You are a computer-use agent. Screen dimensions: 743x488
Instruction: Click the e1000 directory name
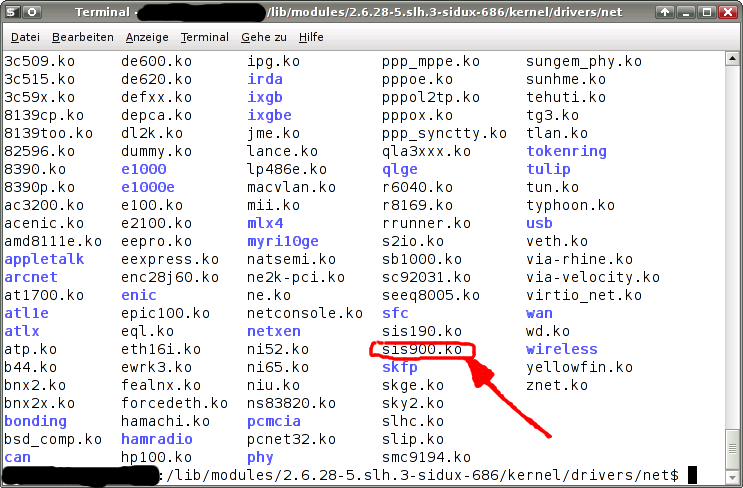tap(144, 169)
